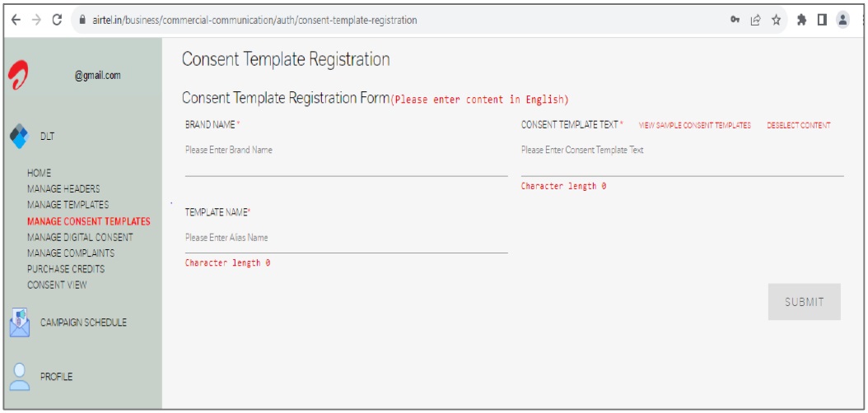
Task: Click the share page icon in address bar
Action: click(x=756, y=20)
